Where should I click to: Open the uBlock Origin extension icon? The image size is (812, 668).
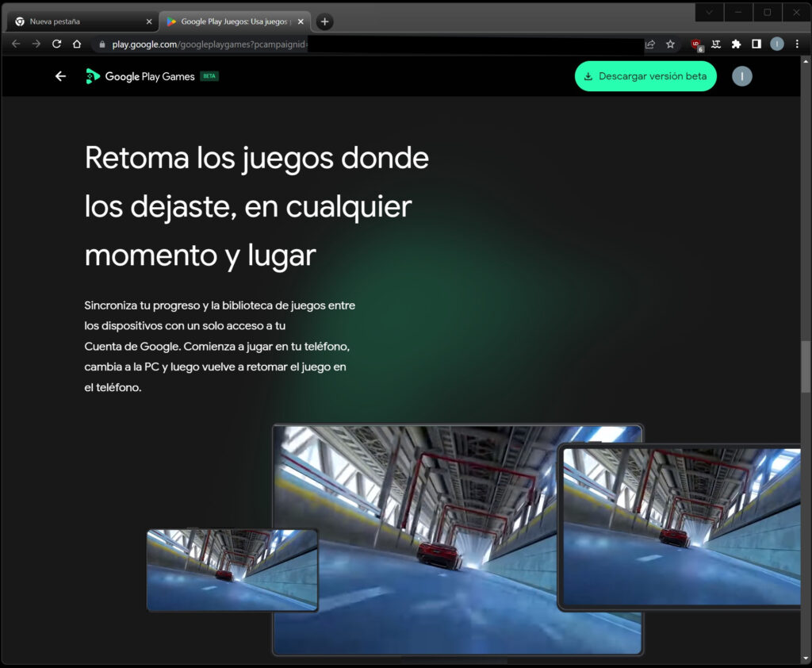(x=696, y=44)
